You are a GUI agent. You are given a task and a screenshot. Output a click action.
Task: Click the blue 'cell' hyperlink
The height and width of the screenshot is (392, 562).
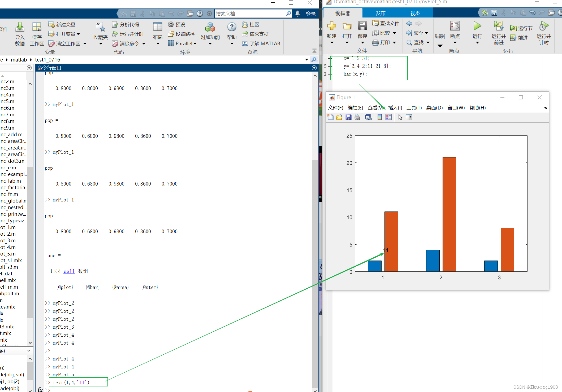69,271
